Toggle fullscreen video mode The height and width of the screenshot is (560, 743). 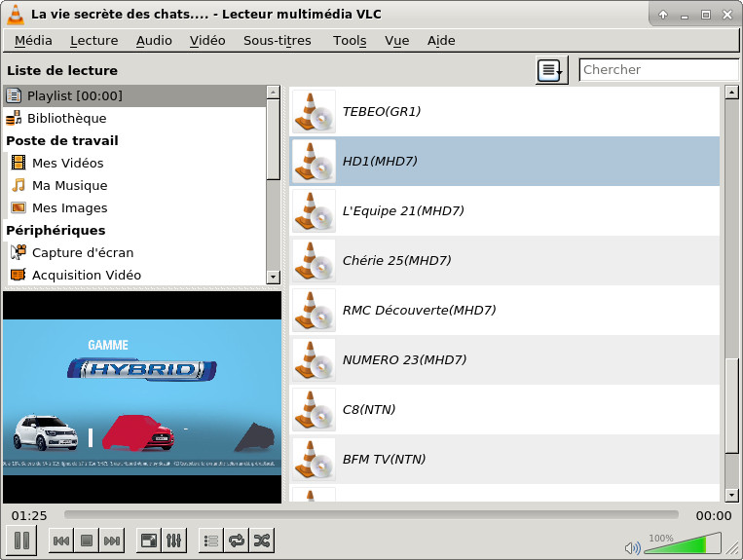click(x=149, y=541)
